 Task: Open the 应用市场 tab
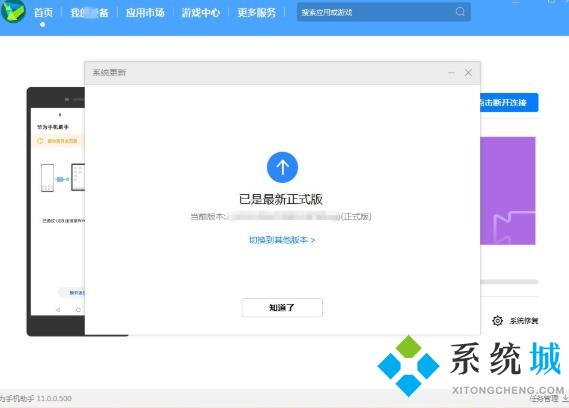coord(145,13)
